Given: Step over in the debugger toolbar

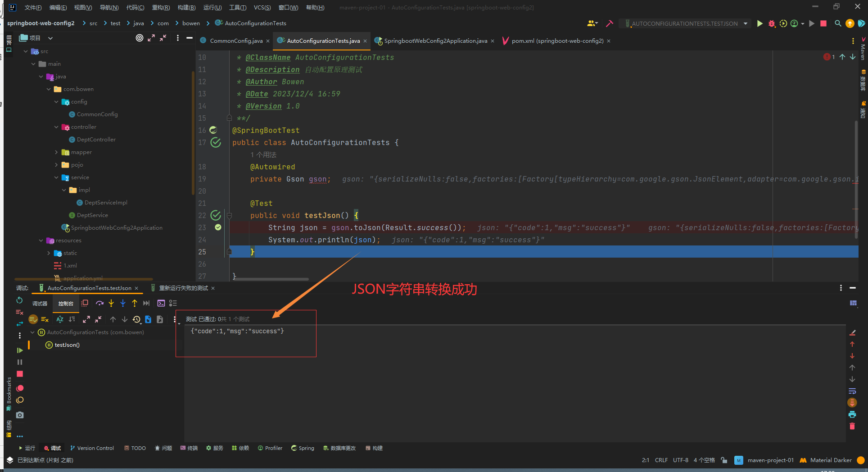Looking at the screenshot, I should tap(99, 303).
